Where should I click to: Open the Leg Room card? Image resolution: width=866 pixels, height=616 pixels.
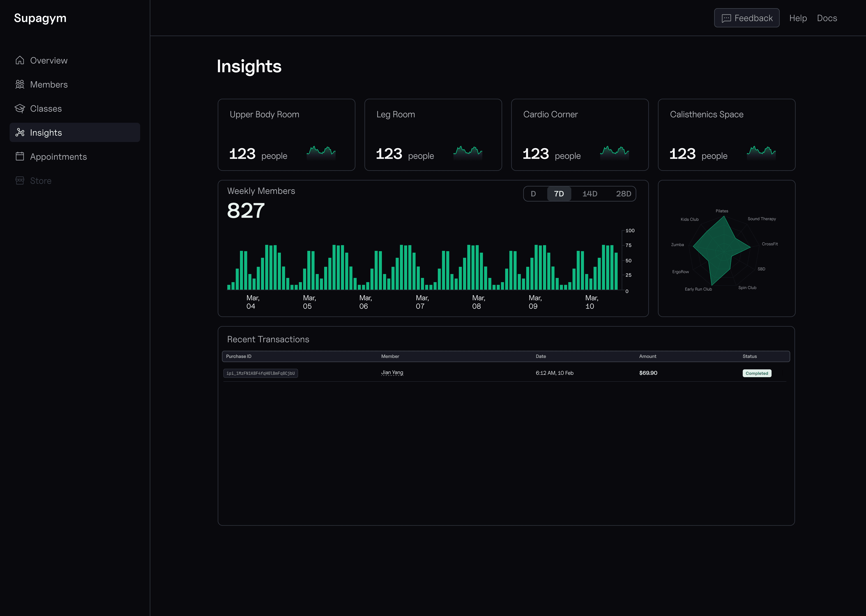tap(433, 135)
